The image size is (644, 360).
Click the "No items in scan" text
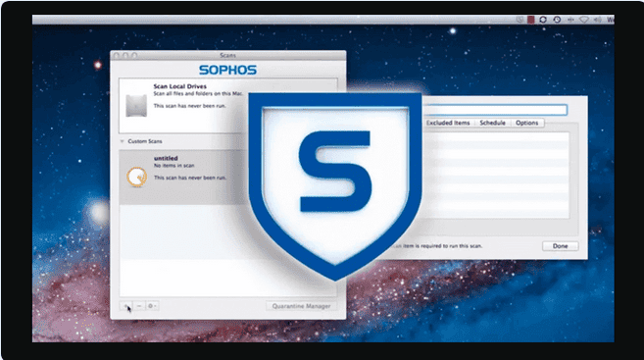(174, 165)
